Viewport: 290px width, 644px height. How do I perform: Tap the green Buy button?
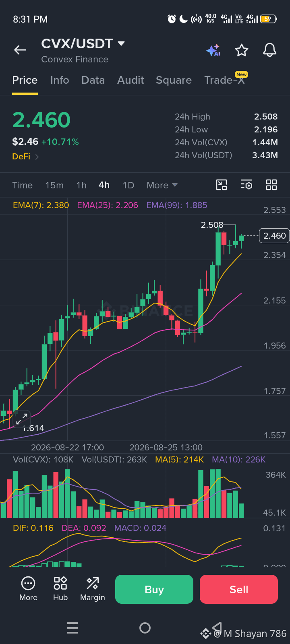(154, 589)
